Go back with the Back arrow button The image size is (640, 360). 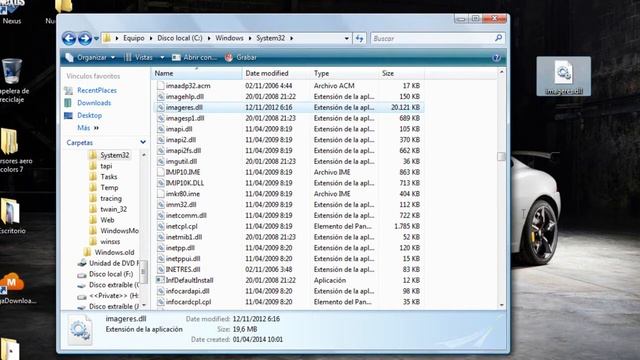(69, 38)
